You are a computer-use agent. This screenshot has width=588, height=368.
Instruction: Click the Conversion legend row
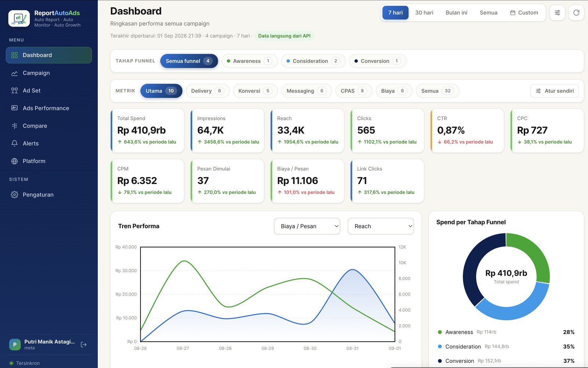tap(506, 361)
